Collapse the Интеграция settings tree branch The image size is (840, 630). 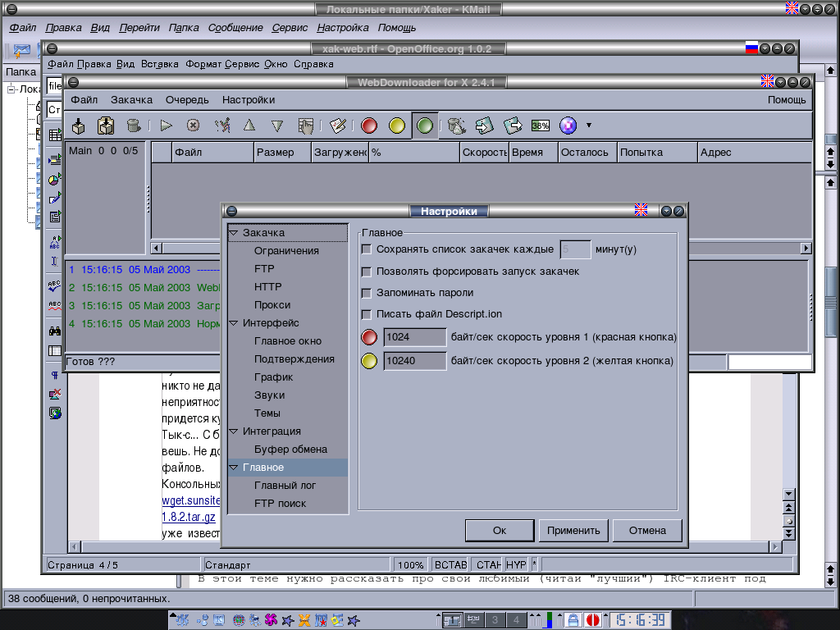(x=234, y=431)
